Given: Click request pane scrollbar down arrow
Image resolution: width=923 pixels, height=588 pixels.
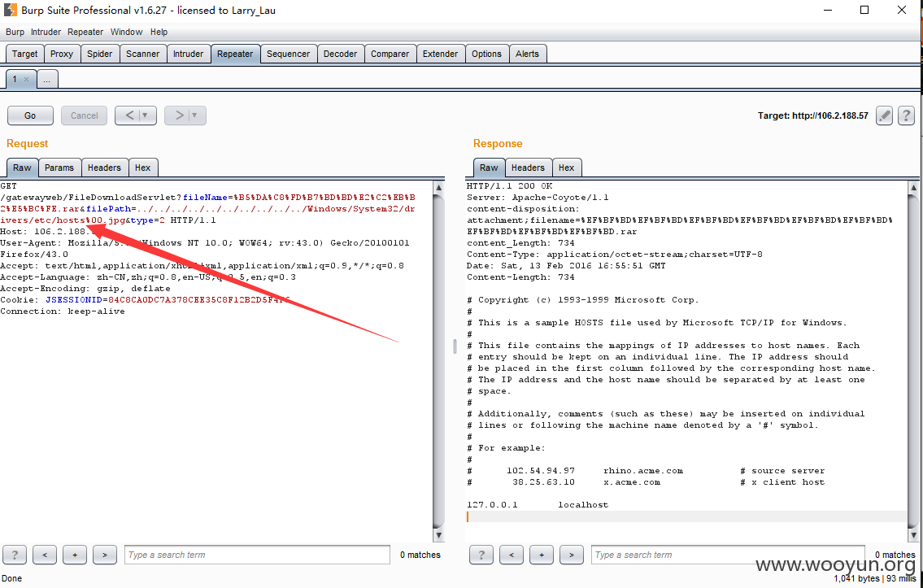Looking at the screenshot, I should click(x=438, y=535).
